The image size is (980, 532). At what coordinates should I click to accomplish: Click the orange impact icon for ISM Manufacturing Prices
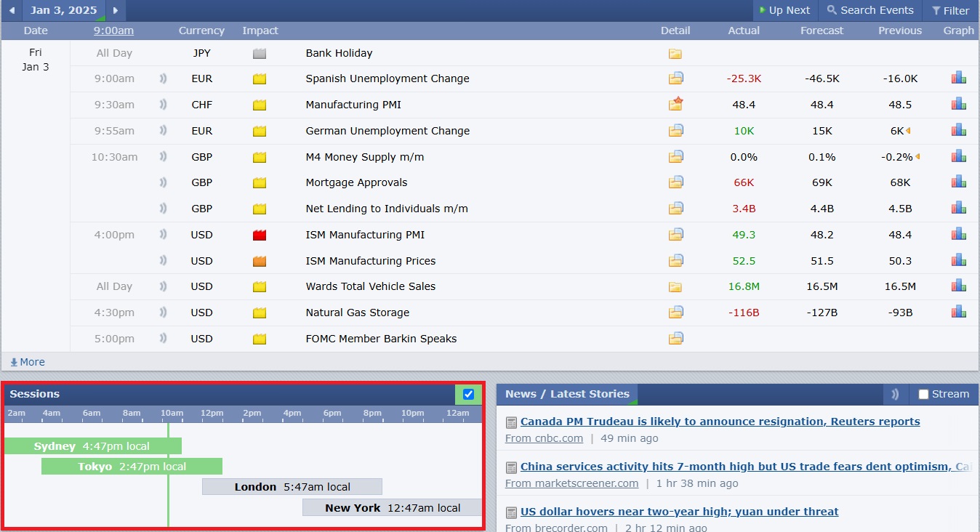[x=260, y=261]
